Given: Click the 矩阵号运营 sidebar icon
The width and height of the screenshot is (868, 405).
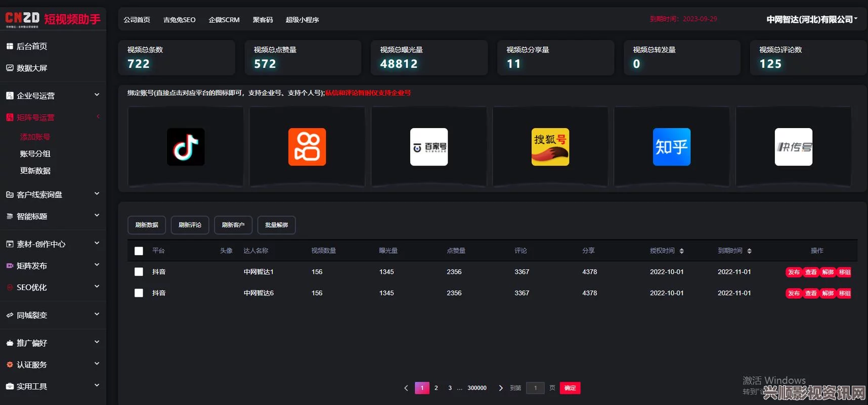Looking at the screenshot, I should (x=10, y=117).
